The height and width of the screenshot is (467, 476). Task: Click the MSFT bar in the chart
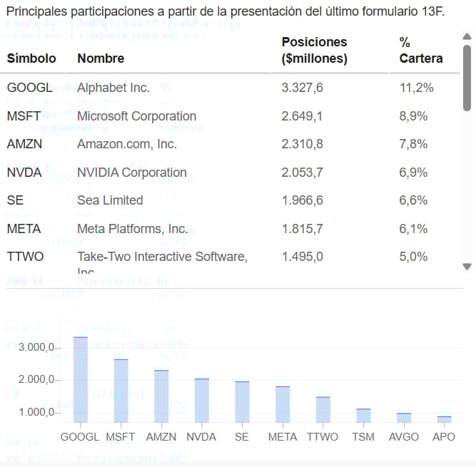pos(121,391)
